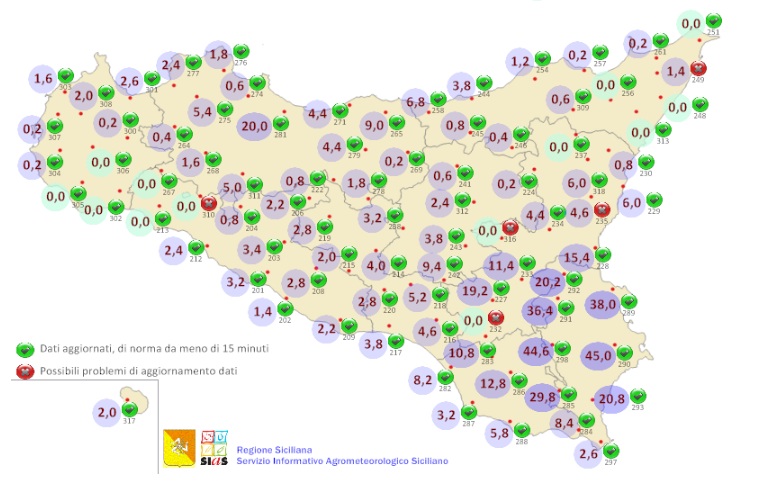This screenshot has height=488, width=757.
Task: Open Regione Siciliana text link
Action: pyautogui.click(x=272, y=450)
